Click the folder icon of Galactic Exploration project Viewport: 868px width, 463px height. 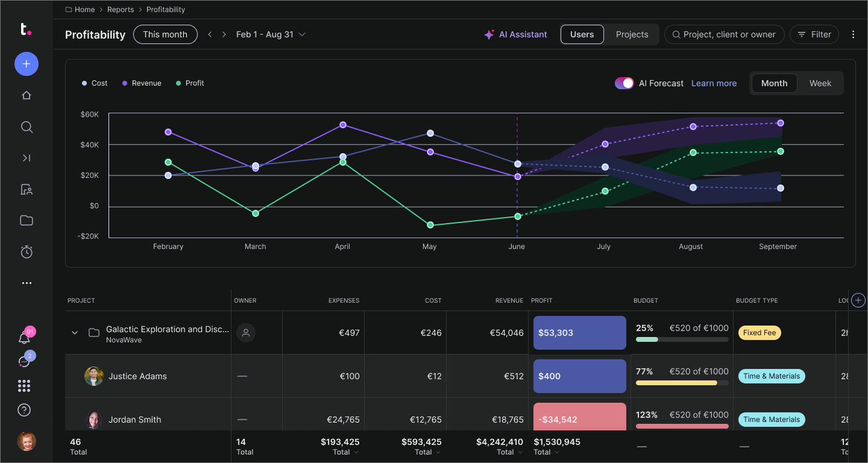pyautogui.click(x=94, y=333)
